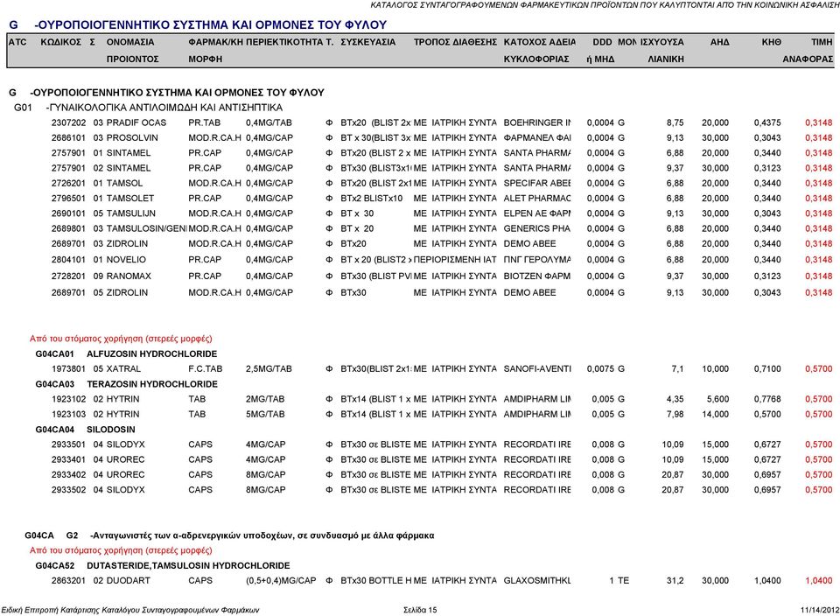
Task: Click holder SPECIFAR ABEE
Action: 537,183
